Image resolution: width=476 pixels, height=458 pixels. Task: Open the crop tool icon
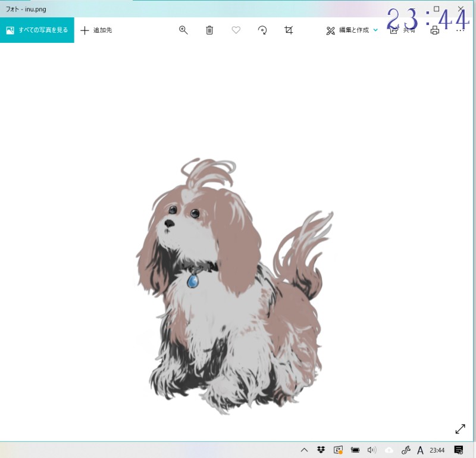click(x=289, y=30)
